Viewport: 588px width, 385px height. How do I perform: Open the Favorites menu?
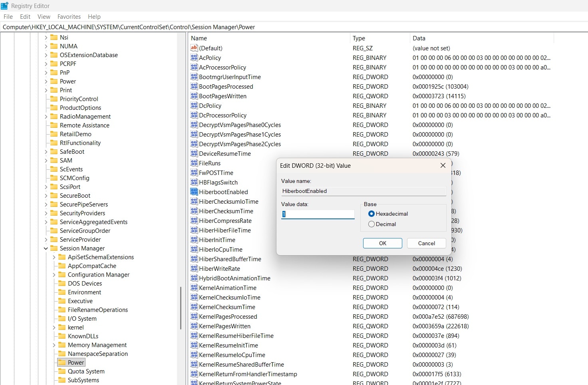tap(69, 16)
